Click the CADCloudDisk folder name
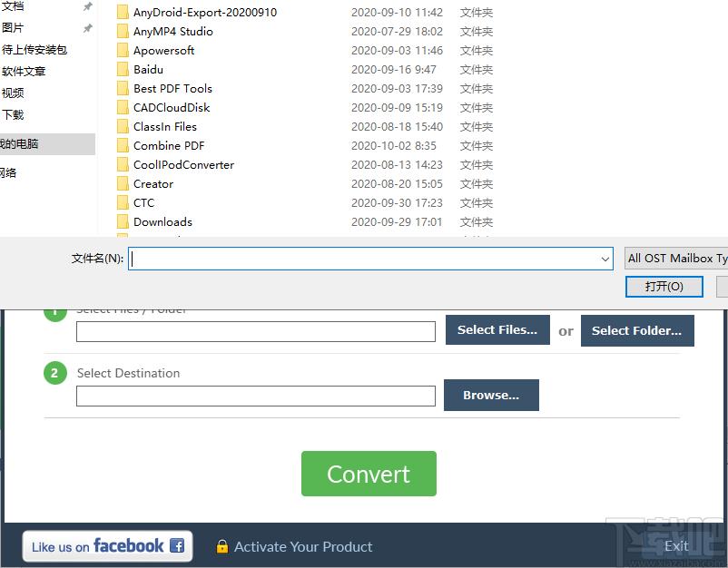 (x=172, y=108)
